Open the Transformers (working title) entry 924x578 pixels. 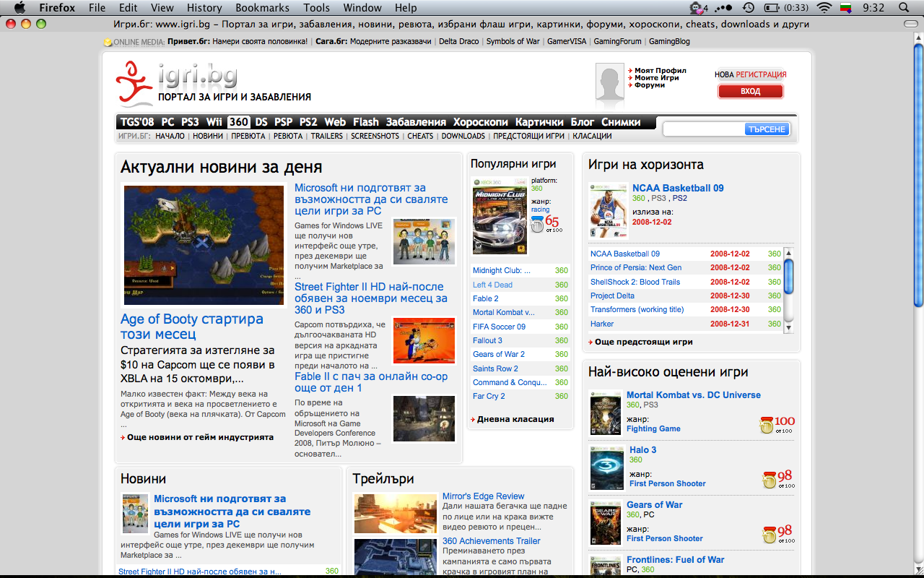pos(637,309)
